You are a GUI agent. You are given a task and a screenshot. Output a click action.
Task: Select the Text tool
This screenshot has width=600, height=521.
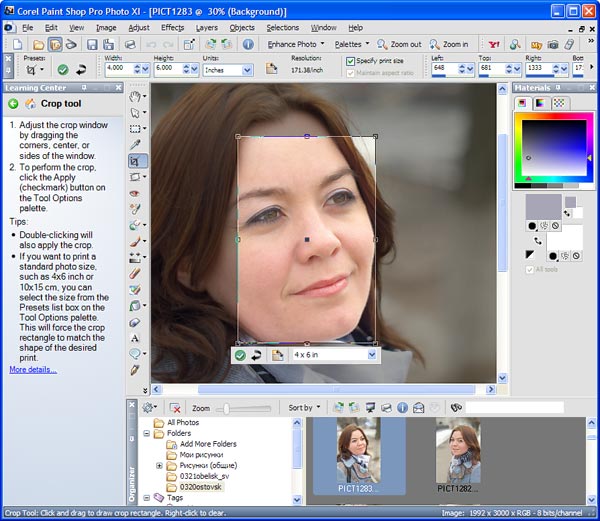click(135, 338)
